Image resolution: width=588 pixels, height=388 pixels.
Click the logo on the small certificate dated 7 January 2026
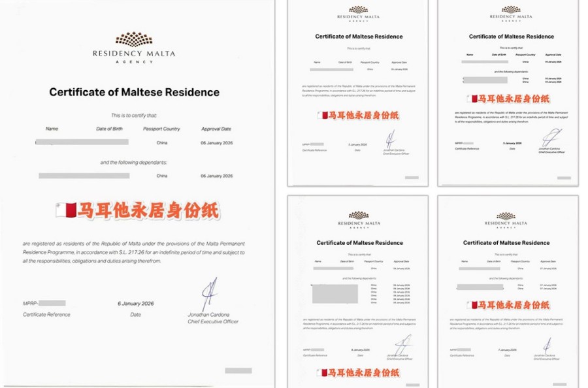tap(506, 220)
